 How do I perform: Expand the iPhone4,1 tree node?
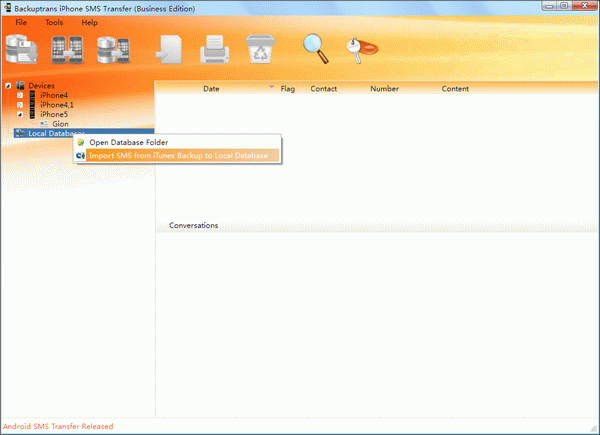pyautogui.click(x=20, y=105)
